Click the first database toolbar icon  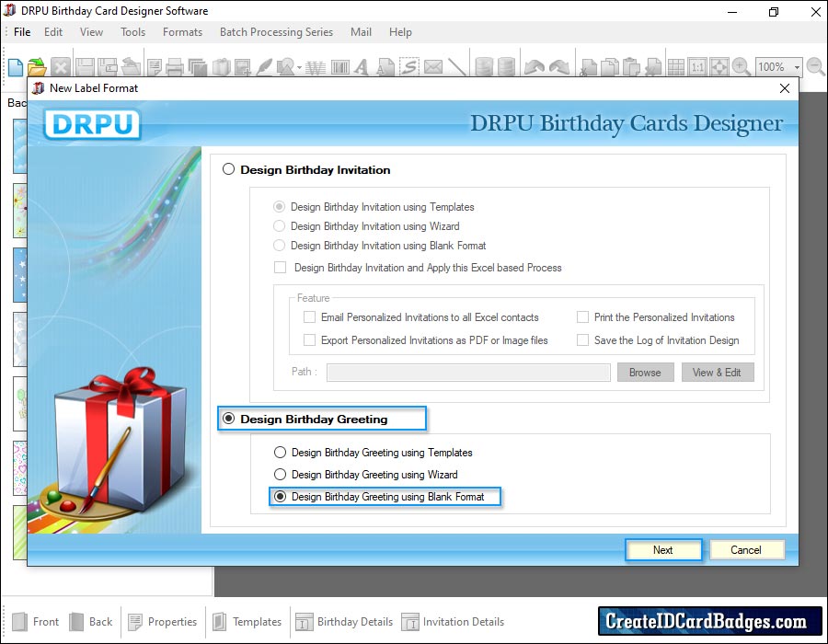tap(484, 67)
